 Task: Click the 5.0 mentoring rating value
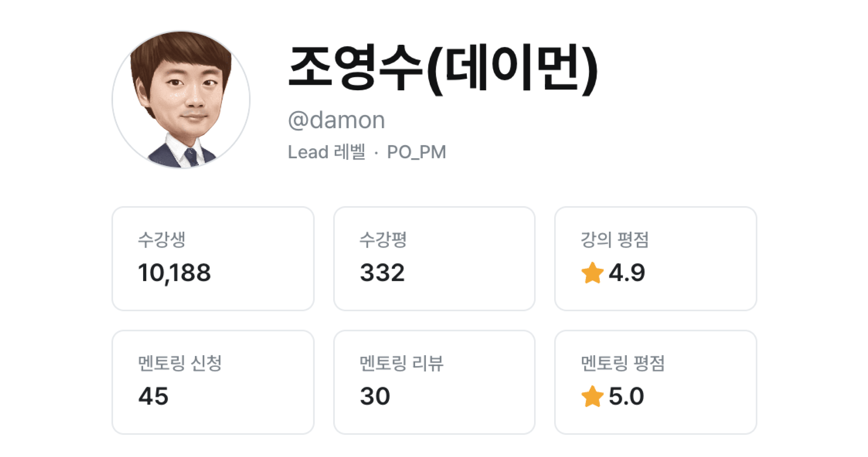626,396
